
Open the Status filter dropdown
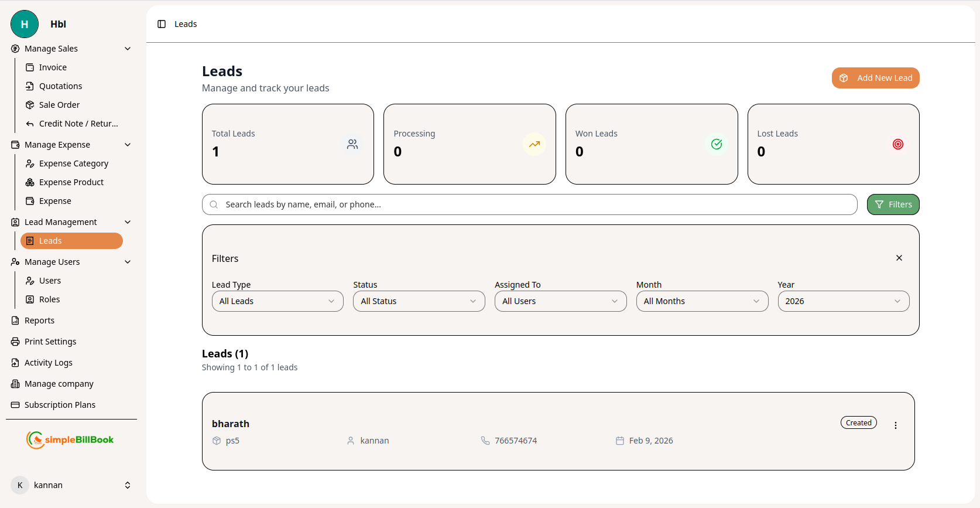pos(419,301)
